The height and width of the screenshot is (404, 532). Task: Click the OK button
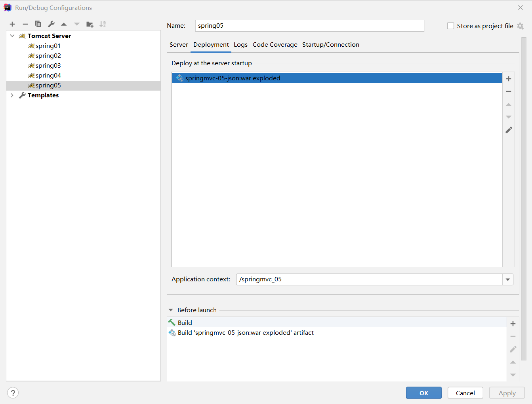(423, 393)
